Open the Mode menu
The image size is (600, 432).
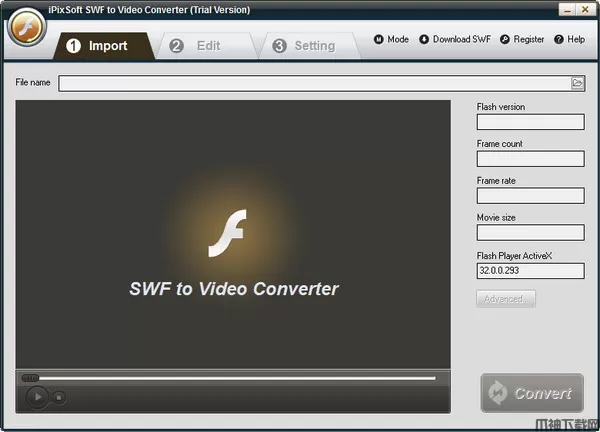[x=391, y=39]
